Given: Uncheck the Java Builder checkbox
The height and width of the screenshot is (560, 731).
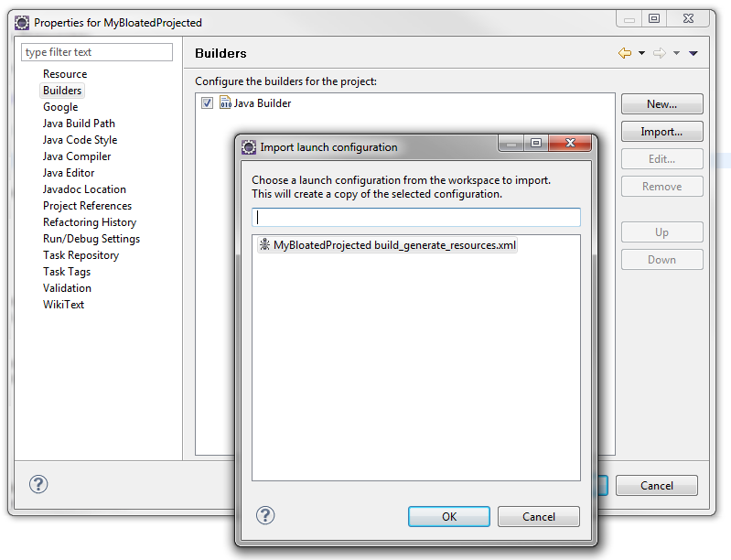Looking at the screenshot, I should pyautogui.click(x=208, y=103).
